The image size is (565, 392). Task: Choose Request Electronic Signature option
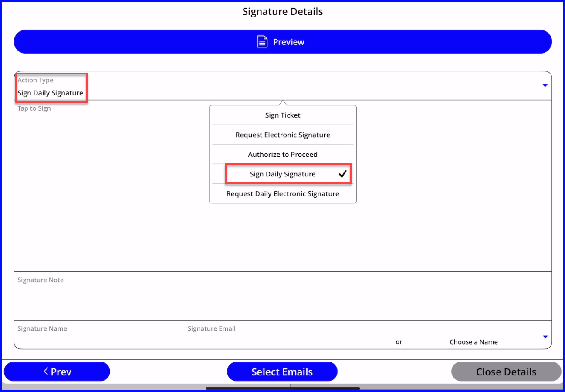click(x=283, y=135)
